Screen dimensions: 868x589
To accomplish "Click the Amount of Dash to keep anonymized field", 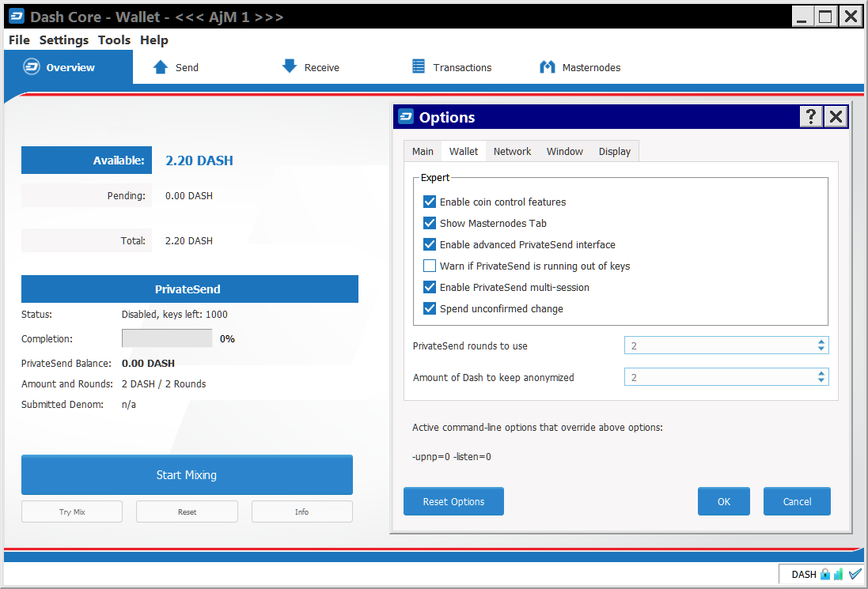I will [x=726, y=377].
